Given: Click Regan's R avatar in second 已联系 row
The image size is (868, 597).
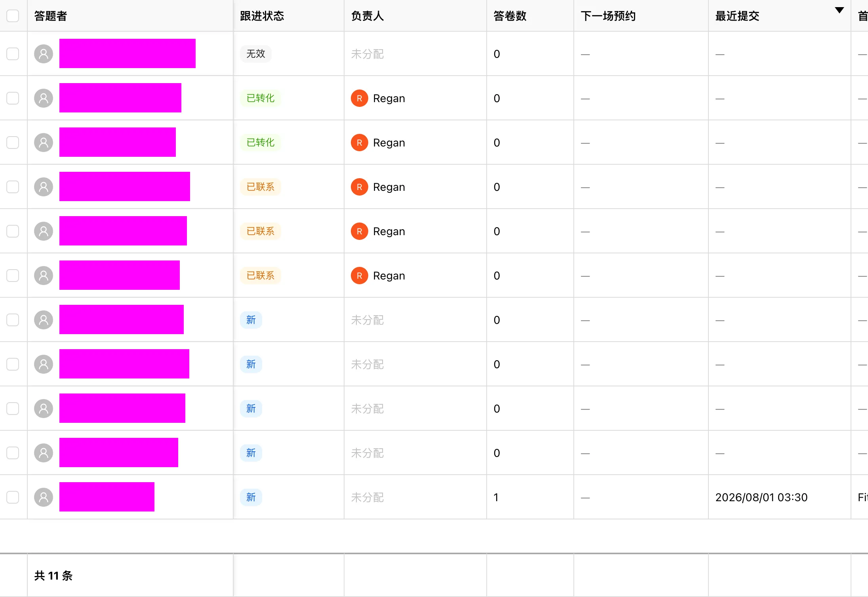Looking at the screenshot, I should point(360,231).
